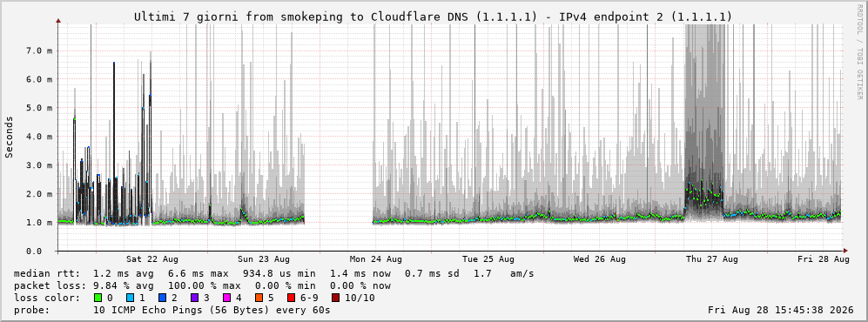Click the Sat 22 Aug axis label

click(x=151, y=259)
